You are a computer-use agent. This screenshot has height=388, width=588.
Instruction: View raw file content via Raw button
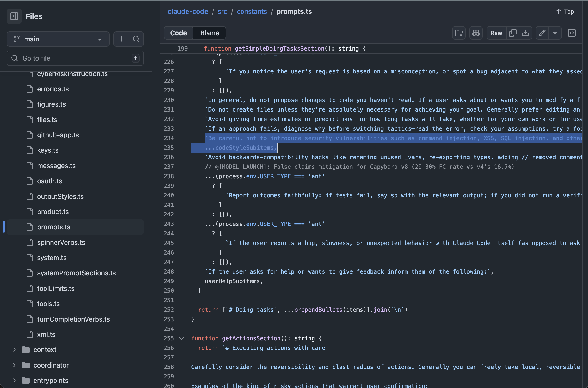tap(496, 33)
